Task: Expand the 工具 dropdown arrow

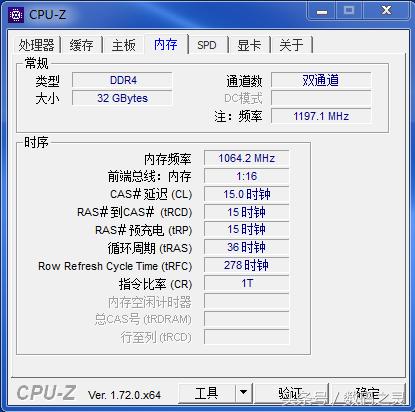Action: 244,393
